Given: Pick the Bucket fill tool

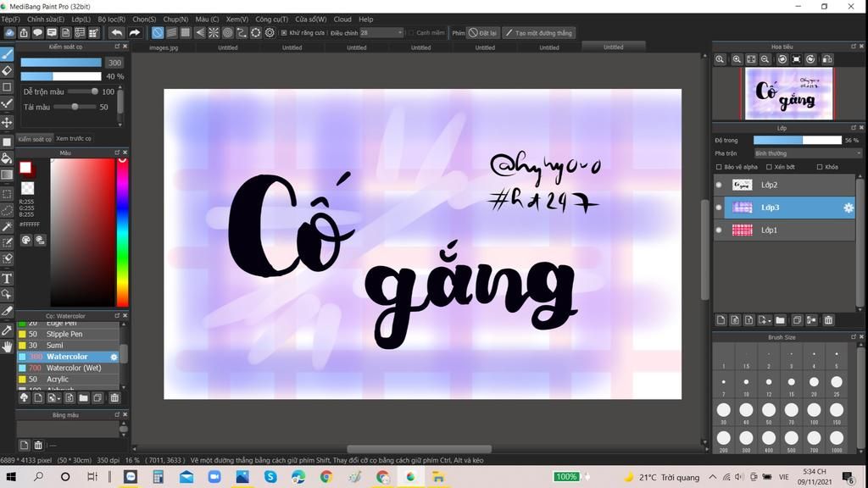Looking at the screenshot, I should click(7, 158).
